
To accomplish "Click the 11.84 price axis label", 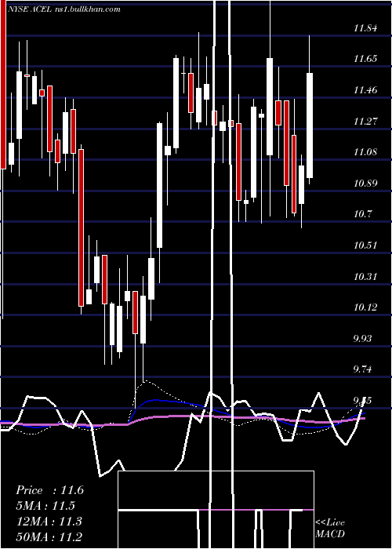I will pyautogui.click(x=365, y=28).
